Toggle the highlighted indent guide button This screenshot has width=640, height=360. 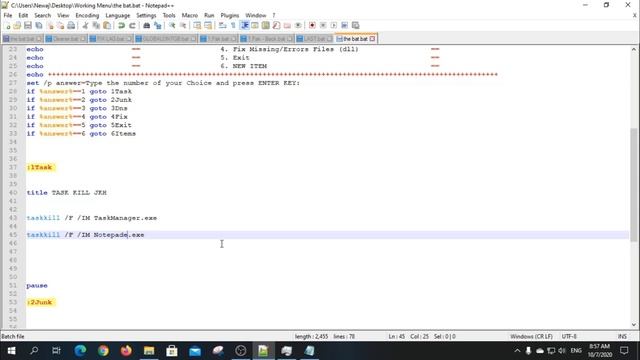[x=244, y=25]
